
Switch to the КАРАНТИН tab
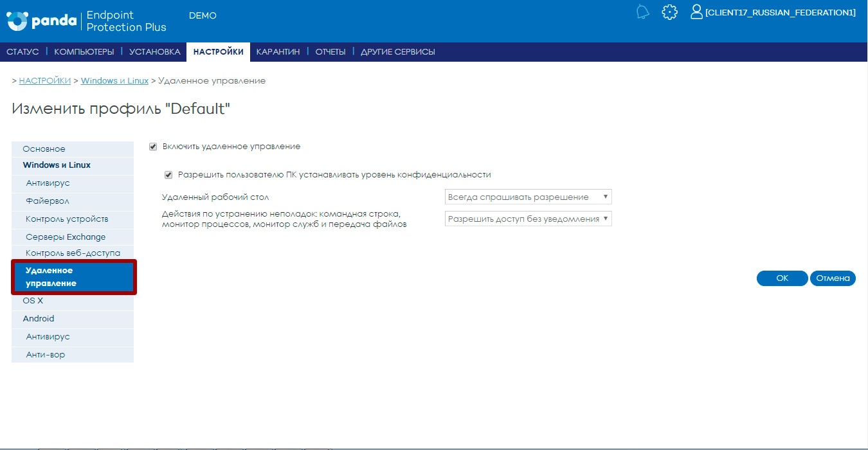[x=278, y=52]
